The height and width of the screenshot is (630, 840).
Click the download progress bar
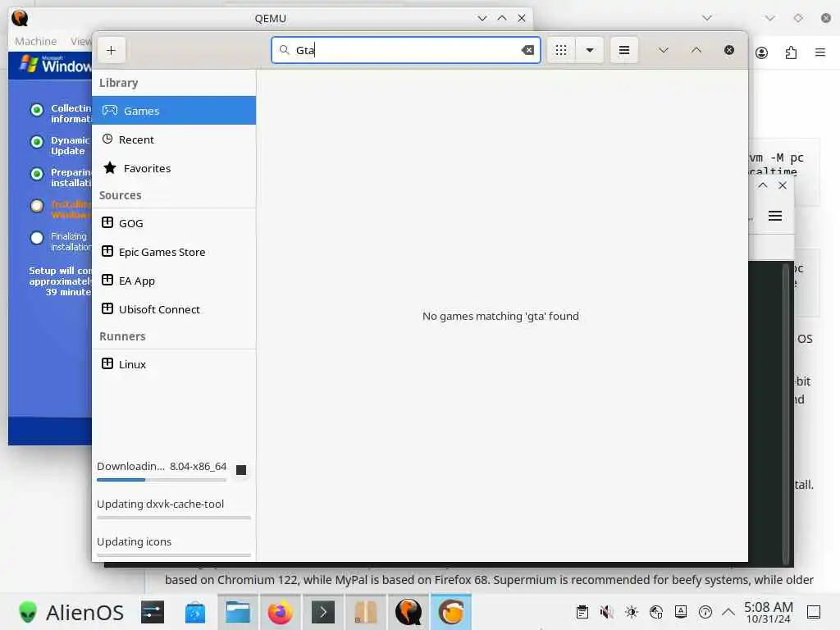point(162,480)
